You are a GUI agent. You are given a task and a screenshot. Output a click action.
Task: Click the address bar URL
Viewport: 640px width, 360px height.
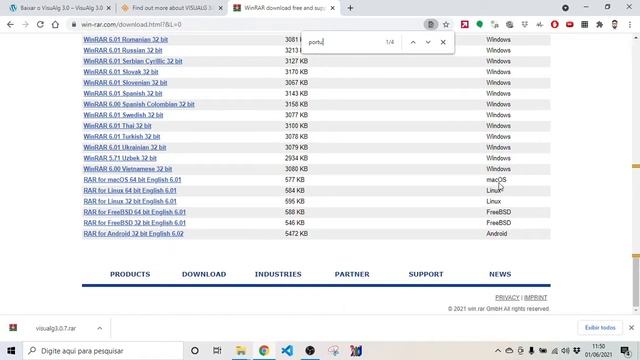pos(131,24)
